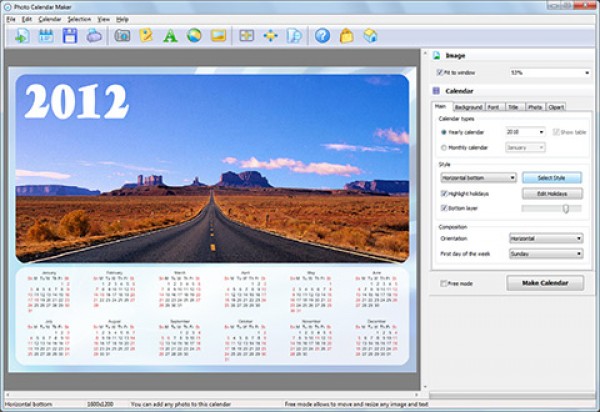Click the four-arrow move icon
Viewport: 600px width, 412px height.
tap(271, 36)
